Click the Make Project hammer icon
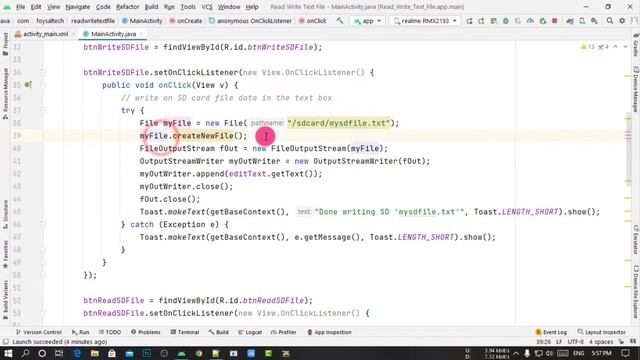The height and width of the screenshot is (360, 640). [x=340, y=20]
